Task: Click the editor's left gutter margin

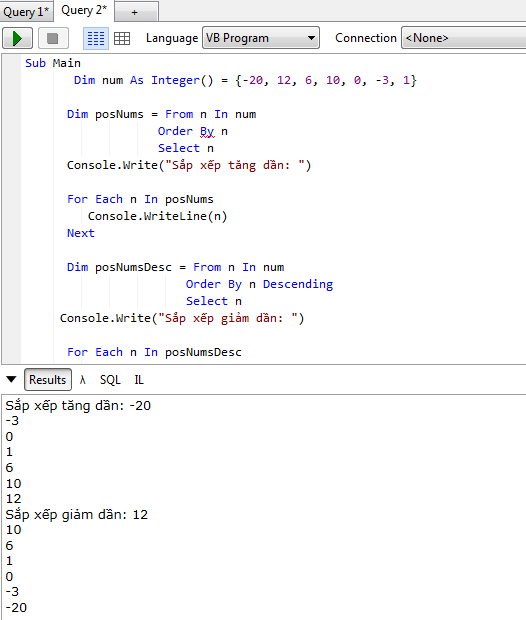Action: 11,209
